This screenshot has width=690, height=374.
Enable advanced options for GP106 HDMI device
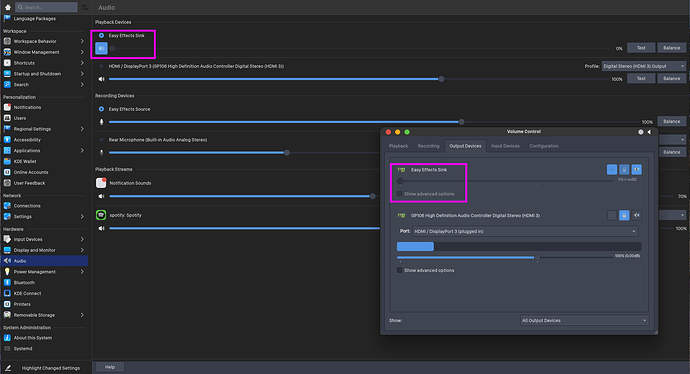coord(400,271)
